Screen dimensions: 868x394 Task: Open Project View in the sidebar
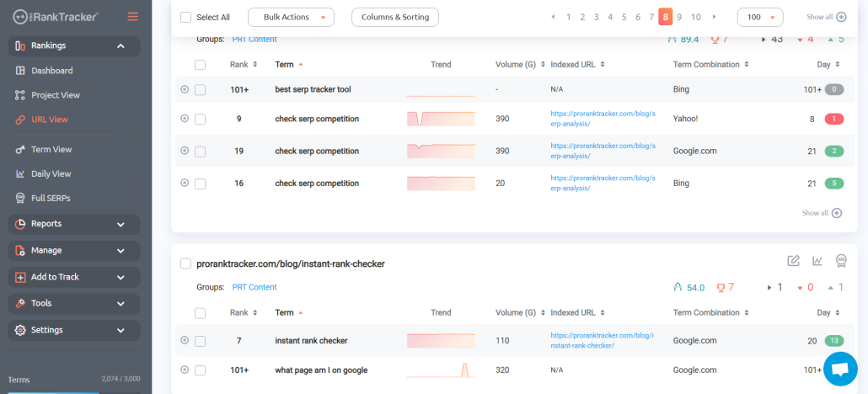point(56,95)
